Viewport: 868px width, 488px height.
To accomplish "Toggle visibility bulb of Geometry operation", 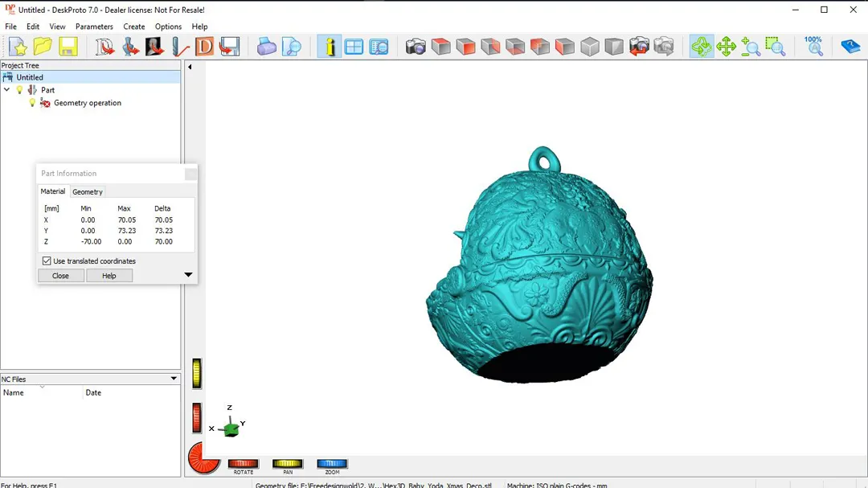I will pyautogui.click(x=32, y=103).
